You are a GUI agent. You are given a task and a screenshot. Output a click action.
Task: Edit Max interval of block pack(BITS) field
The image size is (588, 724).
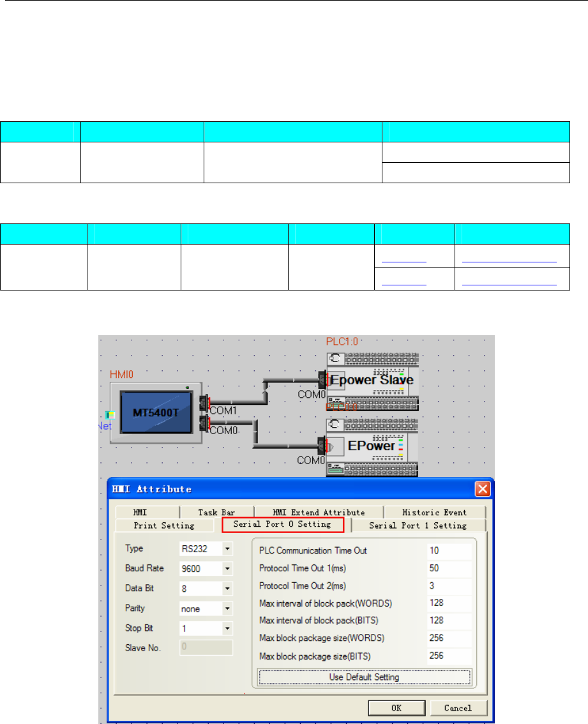[x=449, y=621]
